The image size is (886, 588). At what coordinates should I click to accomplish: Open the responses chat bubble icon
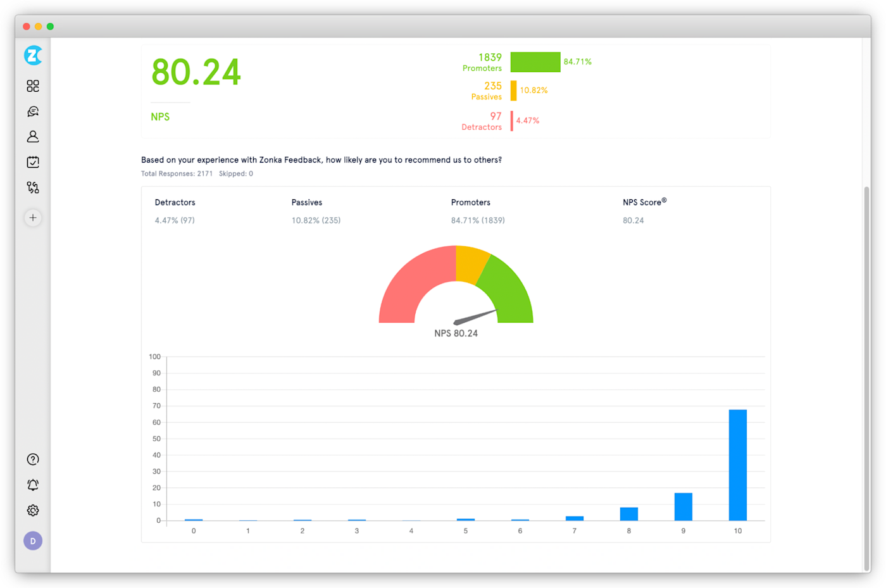(x=33, y=111)
